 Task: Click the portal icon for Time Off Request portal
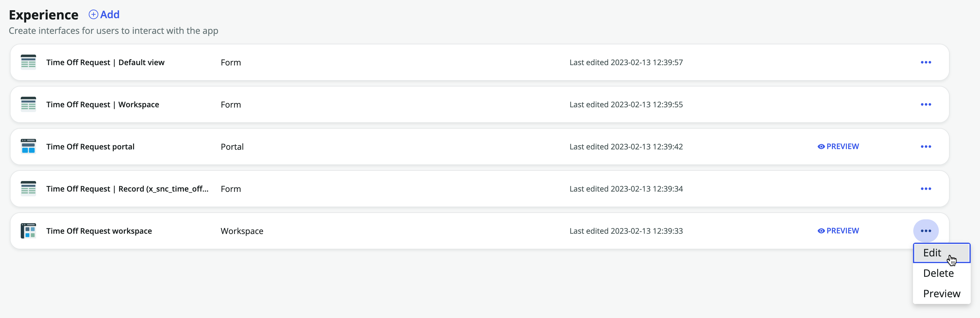(28, 147)
